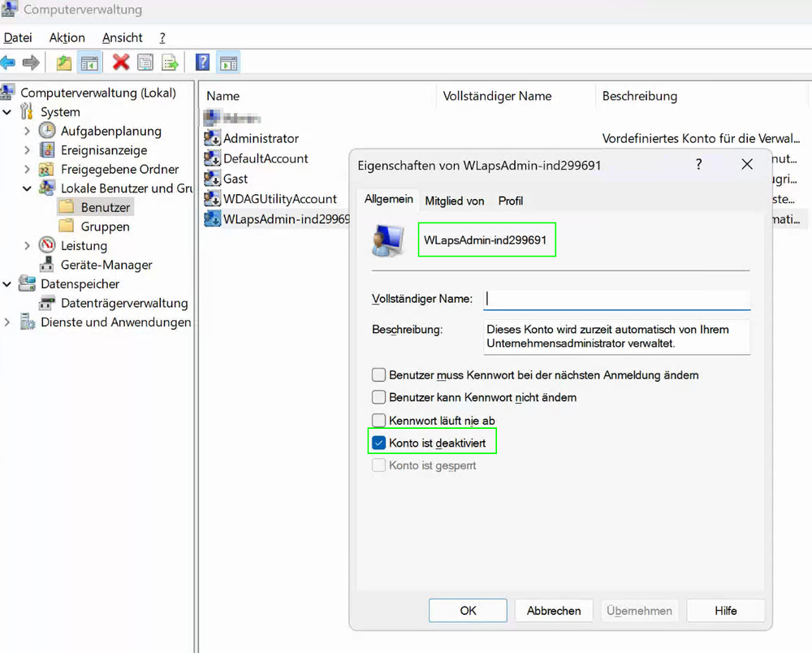Select the Show/Hide console tree toolbar icon

coord(89,62)
